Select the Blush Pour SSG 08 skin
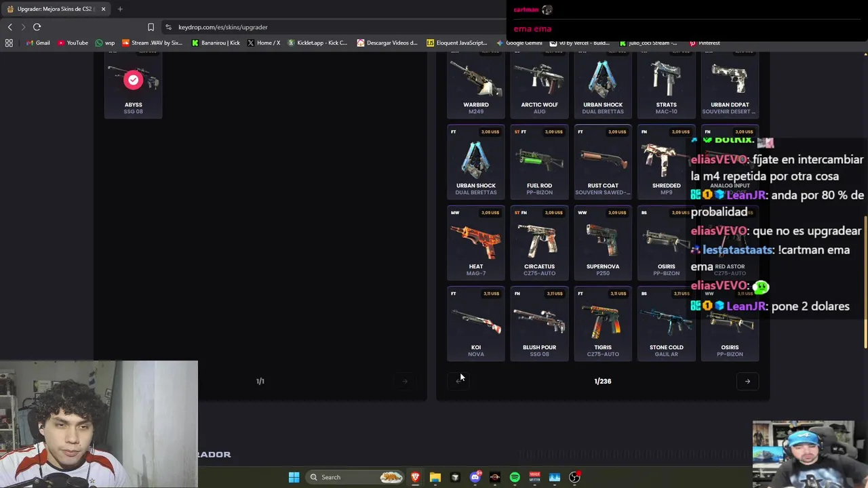This screenshot has width=868, height=488. coord(539,324)
